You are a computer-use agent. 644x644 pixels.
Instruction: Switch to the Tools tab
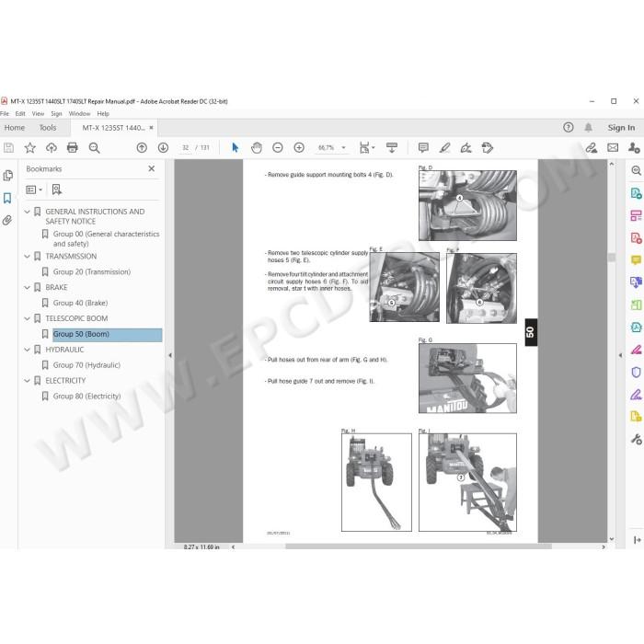[48, 128]
